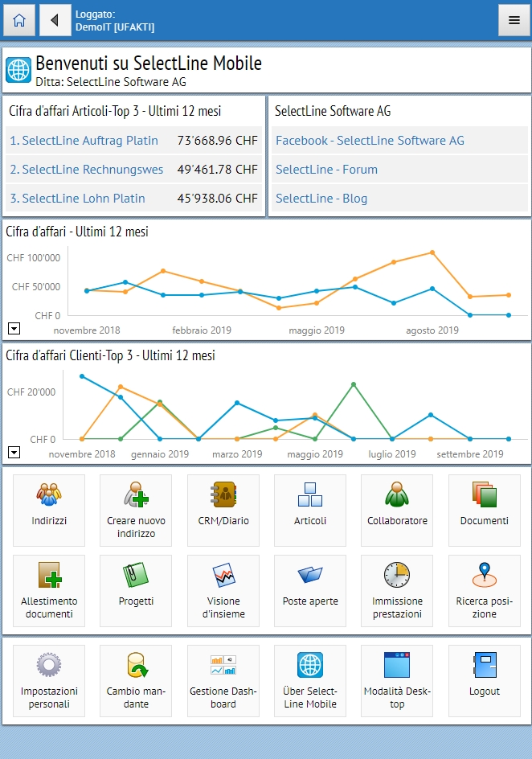The width and height of the screenshot is (532, 759).
Task: Open the CRM/Diario tile
Action: point(223,511)
